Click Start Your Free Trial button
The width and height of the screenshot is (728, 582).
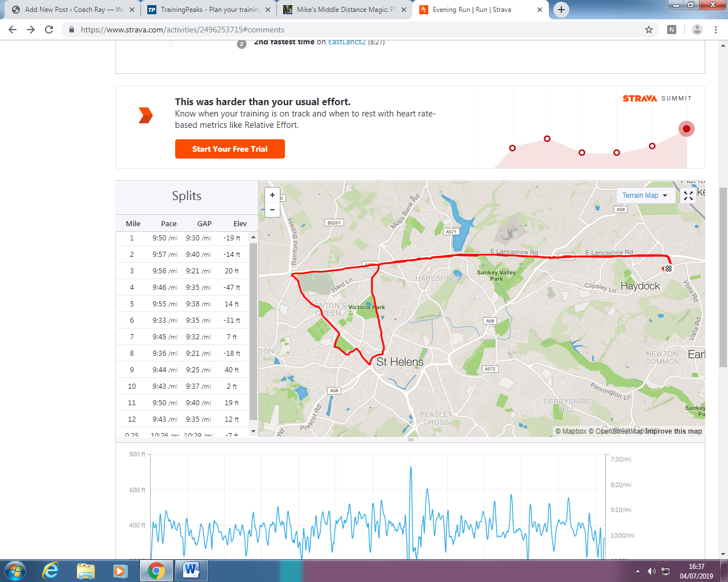pyautogui.click(x=230, y=149)
